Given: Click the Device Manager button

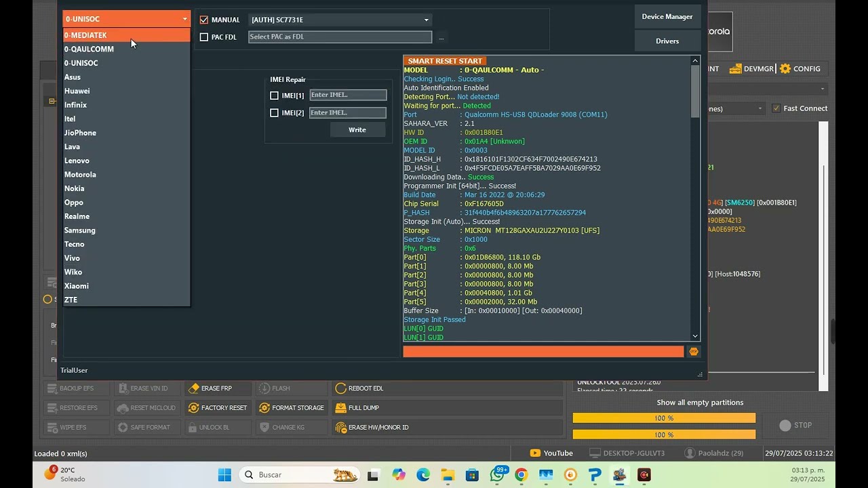Looking at the screenshot, I should (667, 16).
